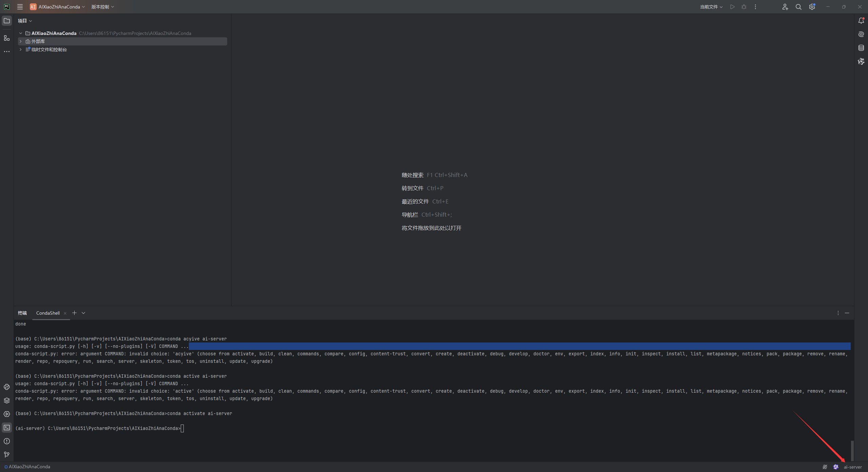Open the Services tool window
This screenshot has height=472, width=868.
click(7, 414)
